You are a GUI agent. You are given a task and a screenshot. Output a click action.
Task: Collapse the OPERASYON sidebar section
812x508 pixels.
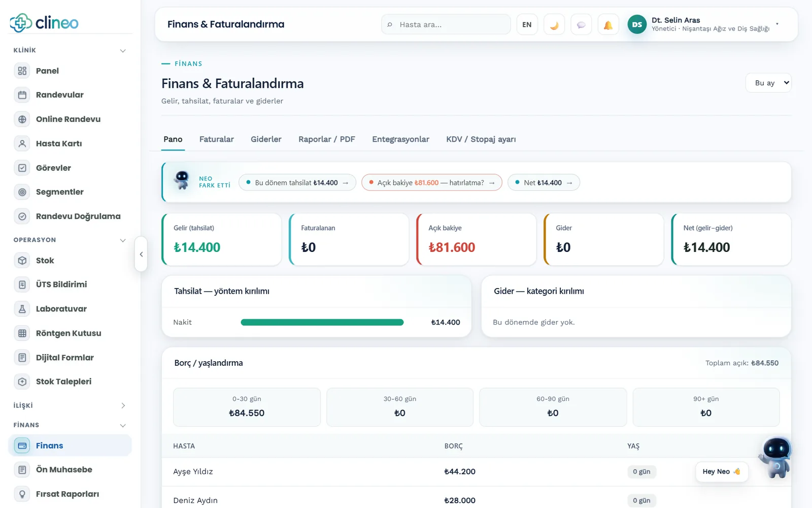tap(122, 240)
